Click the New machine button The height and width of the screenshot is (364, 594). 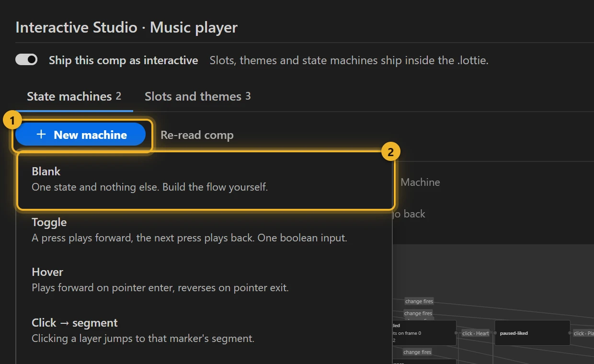pos(80,135)
